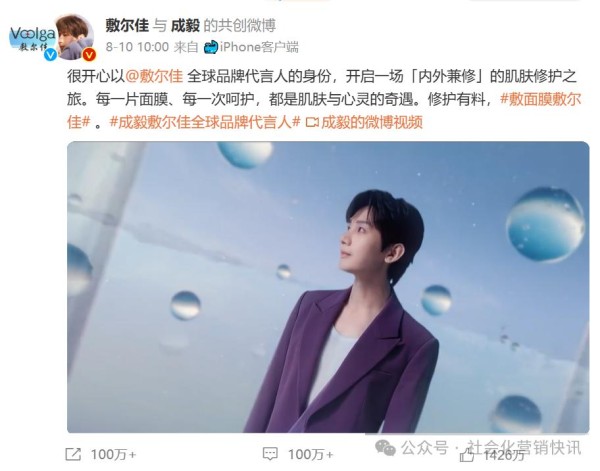Open hashtag #成毅敷尔佳全球品牌代言人#

tap(205, 122)
